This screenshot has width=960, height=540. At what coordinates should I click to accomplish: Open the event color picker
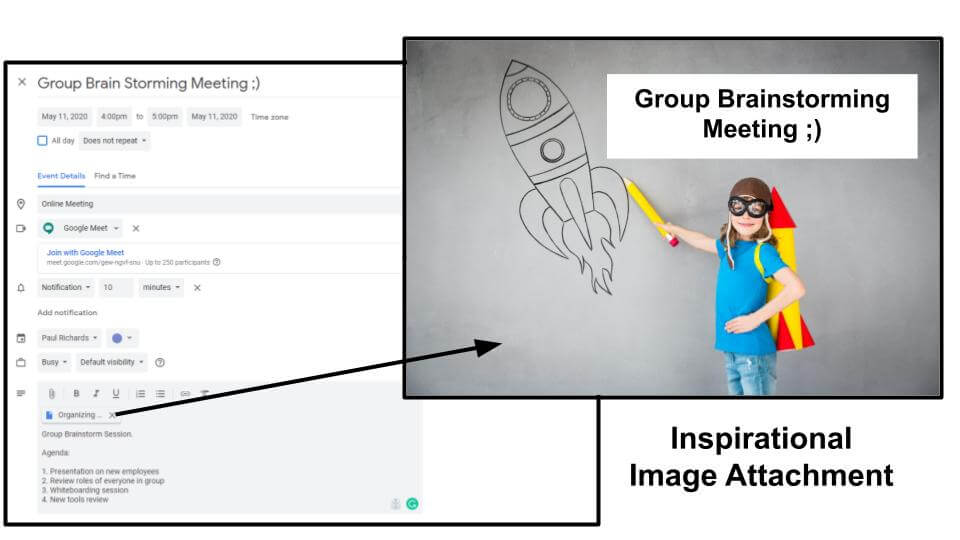click(x=122, y=338)
